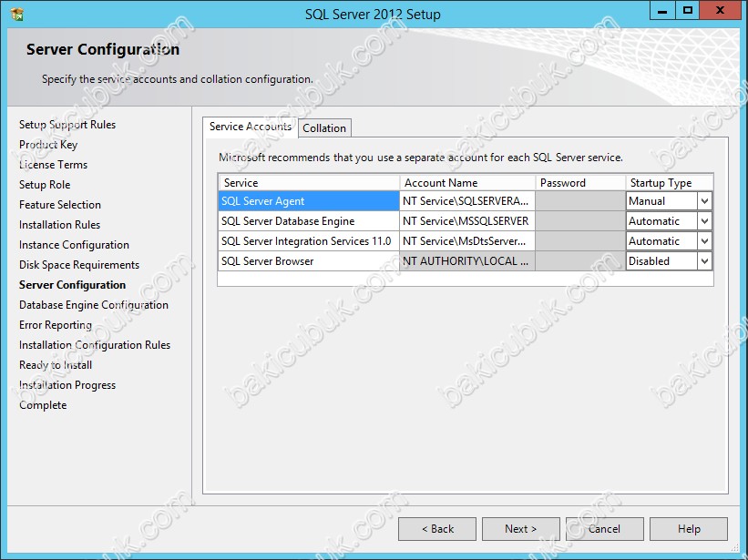Click Complete step in sidebar
This screenshot has width=748, height=560.
[x=43, y=404]
